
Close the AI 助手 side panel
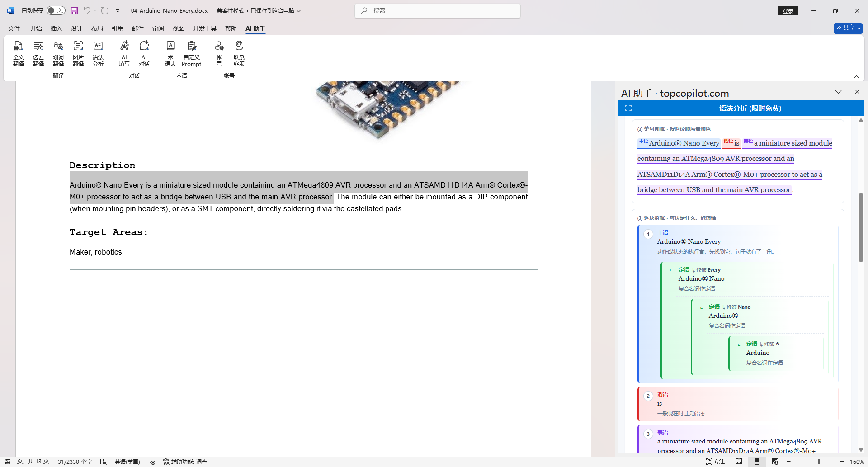(857, 92)
